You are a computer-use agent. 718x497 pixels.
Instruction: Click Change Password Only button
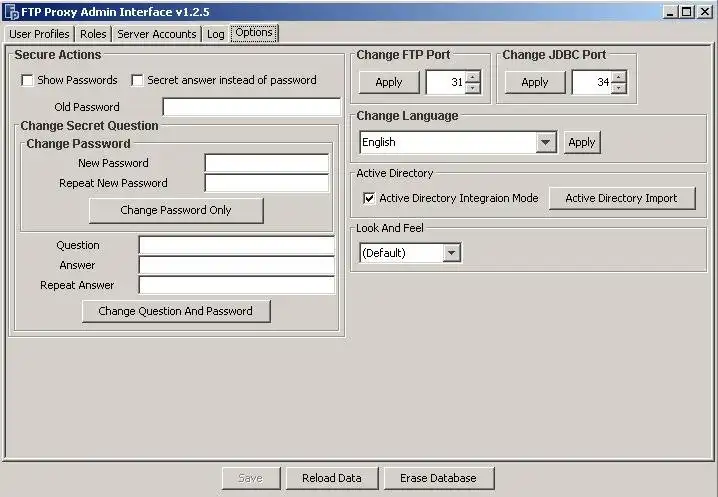[176, 210]
